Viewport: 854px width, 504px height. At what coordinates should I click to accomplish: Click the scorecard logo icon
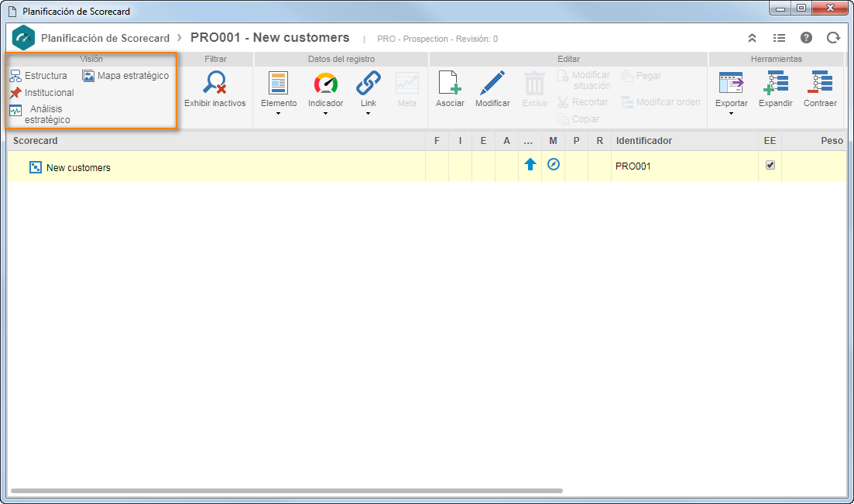(x=23, y=38)
